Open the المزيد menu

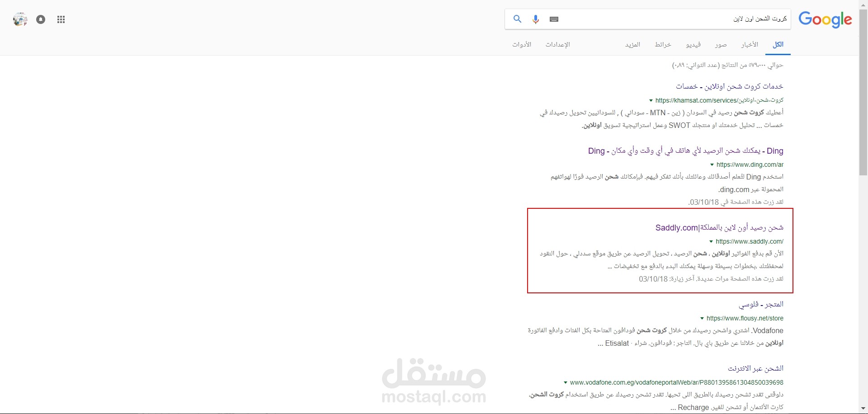click(632, 44)
